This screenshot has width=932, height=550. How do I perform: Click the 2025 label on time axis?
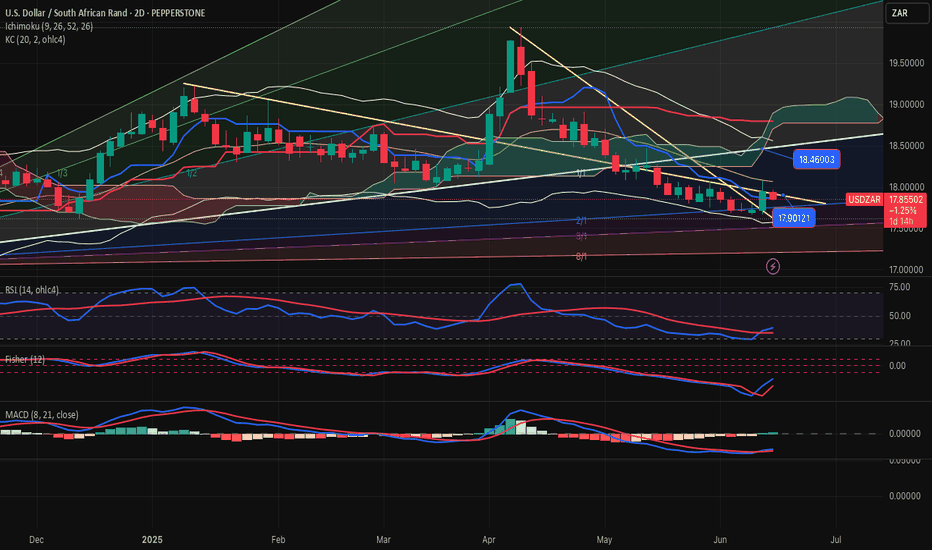[152, 540]
